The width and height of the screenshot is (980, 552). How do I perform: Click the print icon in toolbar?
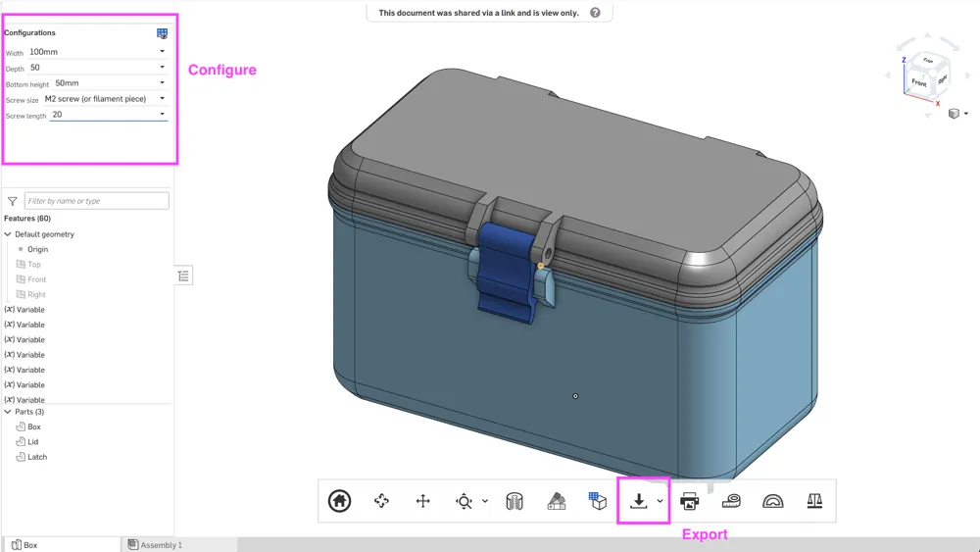click(689, 501)
